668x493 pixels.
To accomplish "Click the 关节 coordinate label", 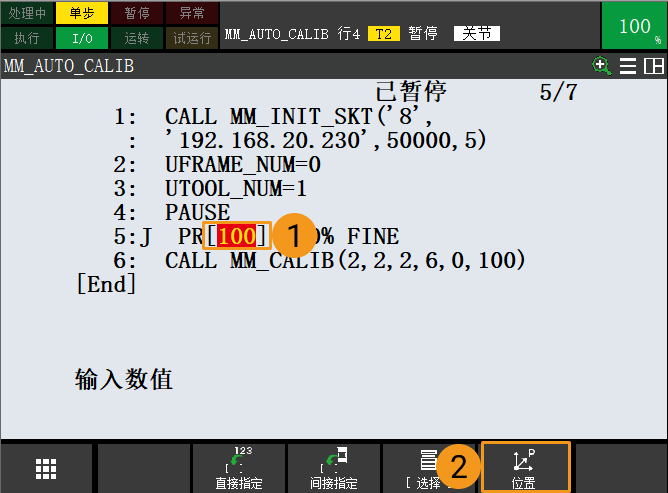I will 477,33.
